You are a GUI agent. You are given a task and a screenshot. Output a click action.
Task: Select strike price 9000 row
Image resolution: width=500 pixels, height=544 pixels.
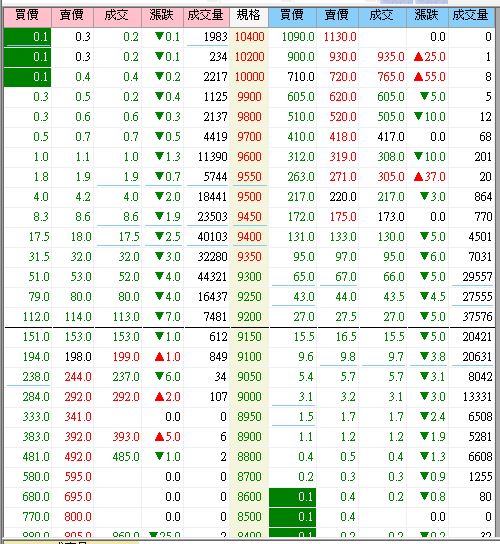pyautogui.click(x=249, y=397)
